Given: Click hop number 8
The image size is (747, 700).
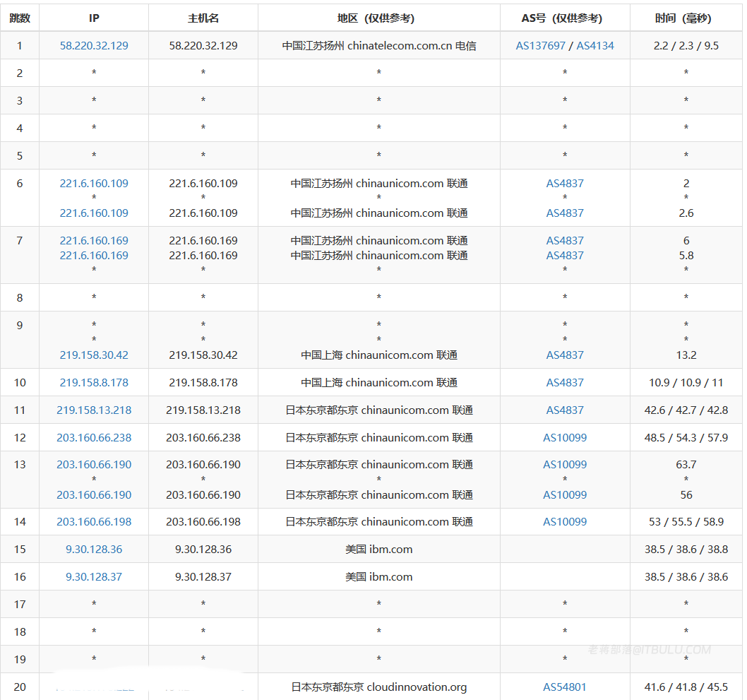Looking at the screenshot, I should [x=20, y=298].
